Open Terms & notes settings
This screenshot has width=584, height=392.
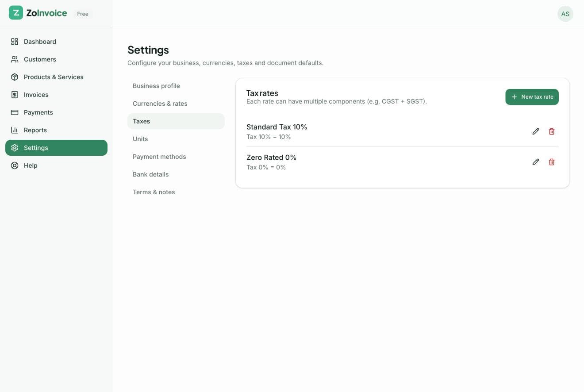click(176, 192)
